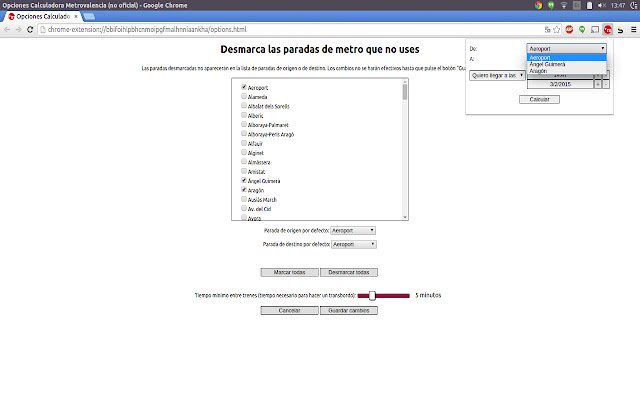
Task: Click the Adblock Plus extension icon
Action: pyautogui.click(x=569, y=29)
